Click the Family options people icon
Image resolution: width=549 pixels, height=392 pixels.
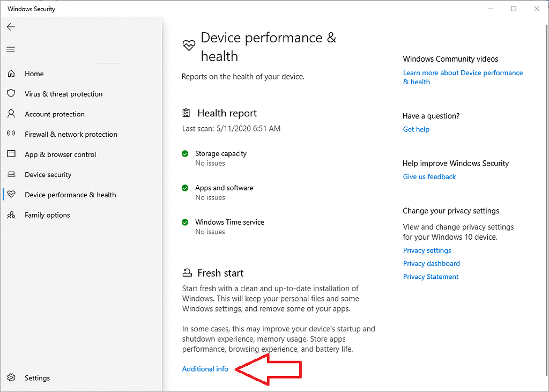[x=11, y=215]
